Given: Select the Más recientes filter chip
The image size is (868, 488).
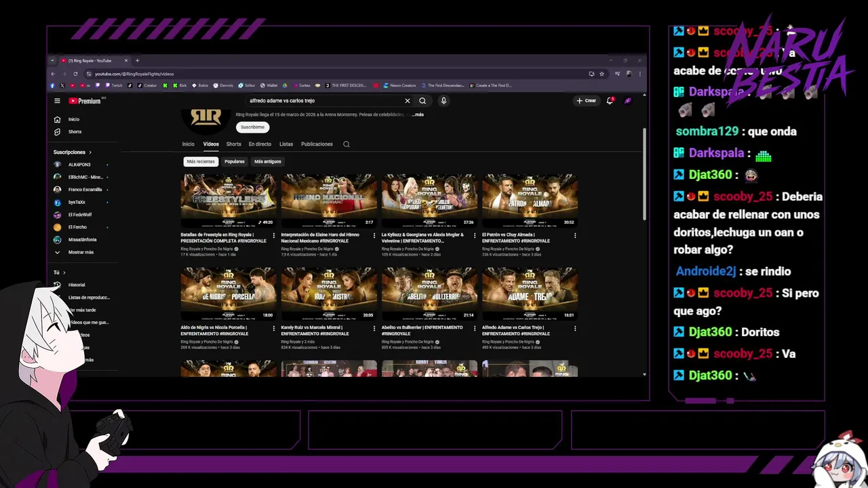Looking at the screenshot, I should coord(201,161).
